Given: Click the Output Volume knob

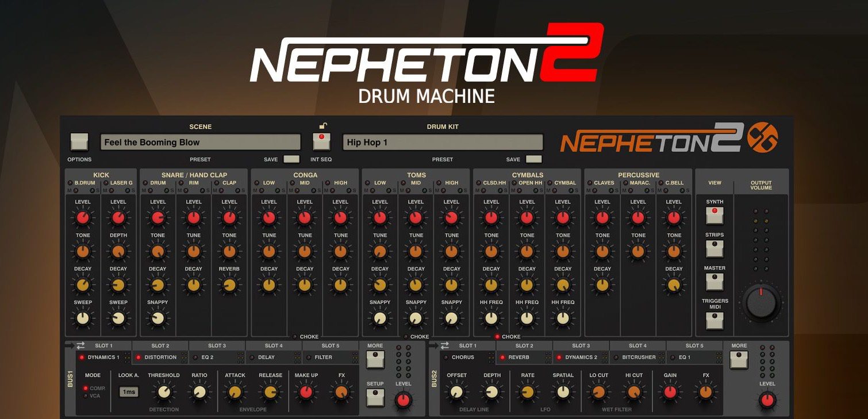Looking at the screenshot, I should (761, 302).
